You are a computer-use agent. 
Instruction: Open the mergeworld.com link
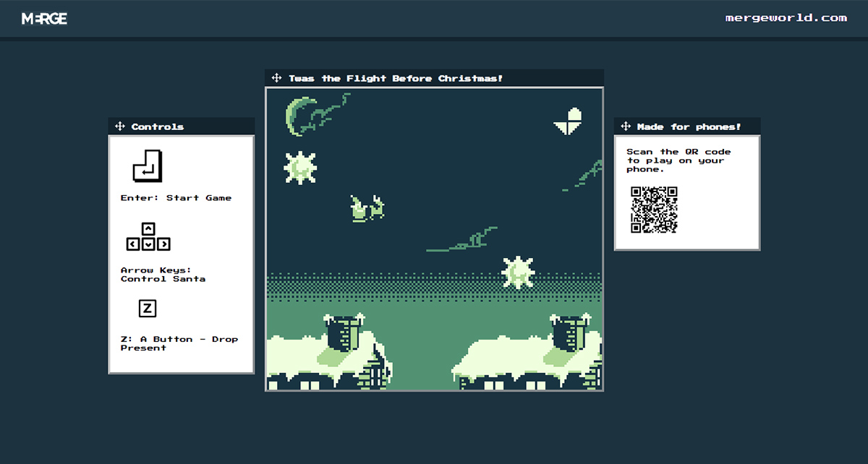(786, 18)
